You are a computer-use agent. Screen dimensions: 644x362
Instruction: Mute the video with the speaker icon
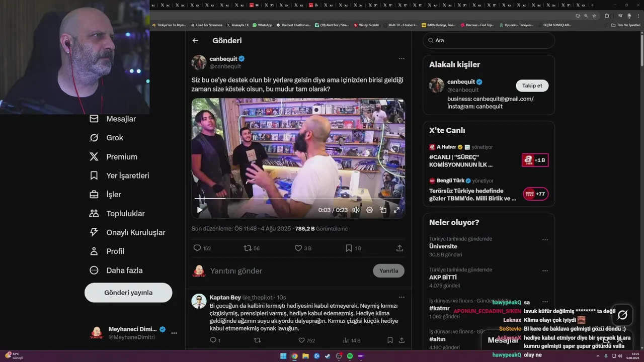(x=356, y=210)
